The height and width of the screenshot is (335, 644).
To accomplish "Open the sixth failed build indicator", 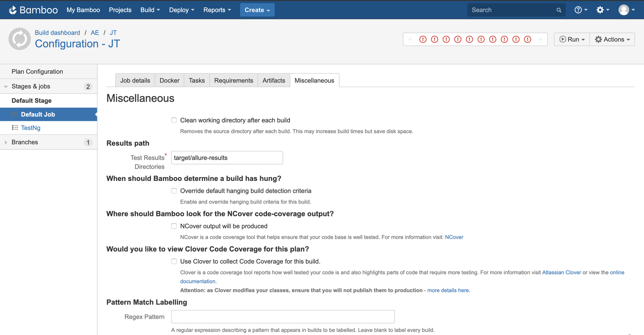I will pyautogui.click(x=481, y=39).
